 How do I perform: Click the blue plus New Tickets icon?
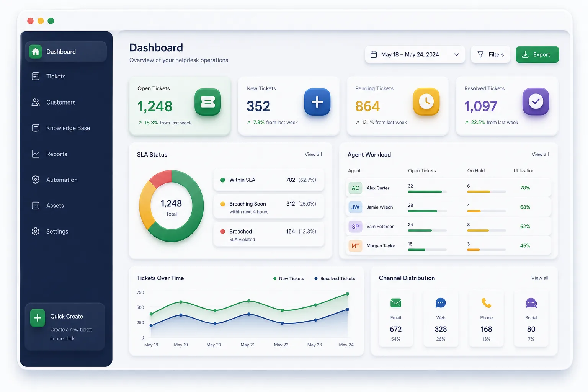[317, 102]
